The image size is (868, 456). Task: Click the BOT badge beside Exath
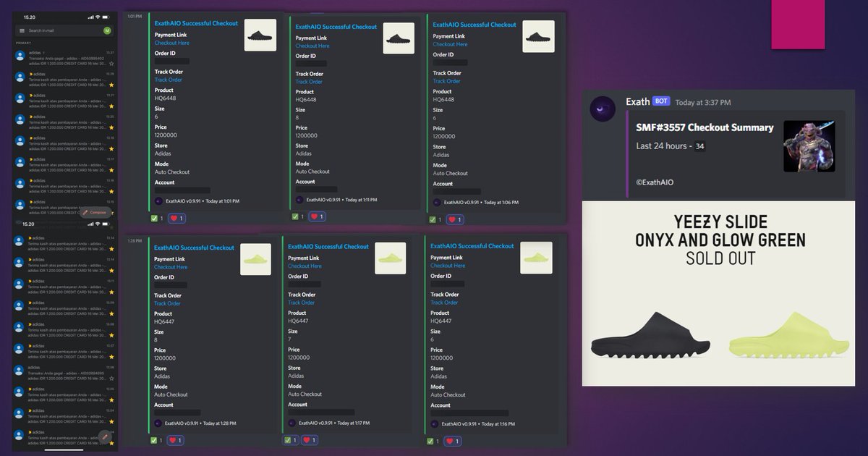(x=660, y=101)
